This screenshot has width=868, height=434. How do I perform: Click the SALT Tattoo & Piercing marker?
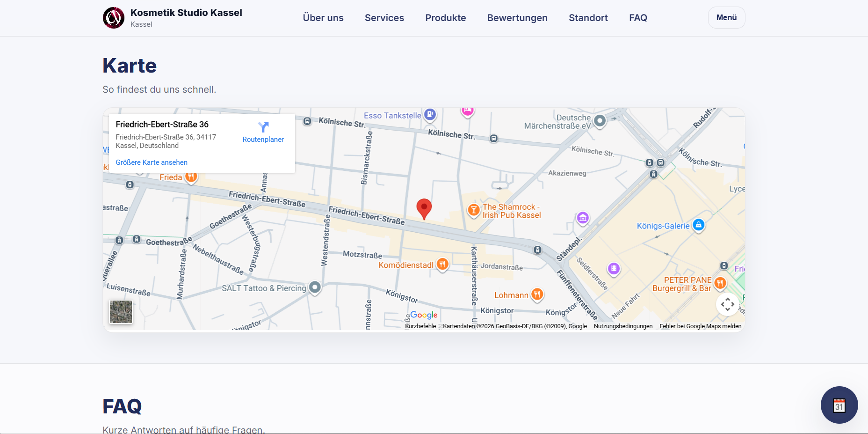coord(315,287)
